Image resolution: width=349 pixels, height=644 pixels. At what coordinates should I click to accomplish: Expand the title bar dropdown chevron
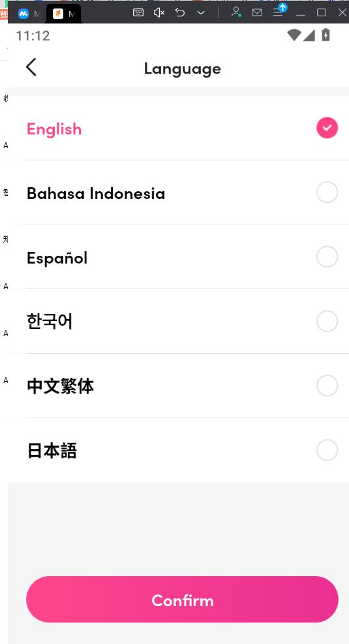click(x=201, y=13)
